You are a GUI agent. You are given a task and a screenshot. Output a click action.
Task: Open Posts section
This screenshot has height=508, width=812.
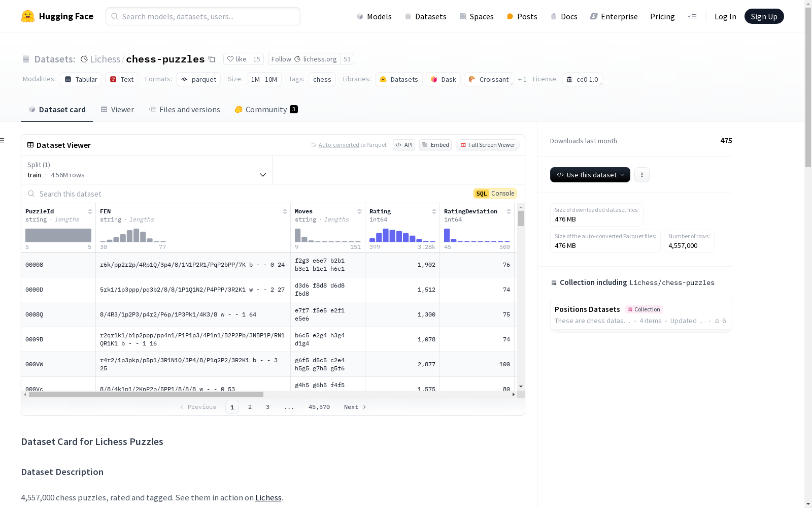point(522,16)
